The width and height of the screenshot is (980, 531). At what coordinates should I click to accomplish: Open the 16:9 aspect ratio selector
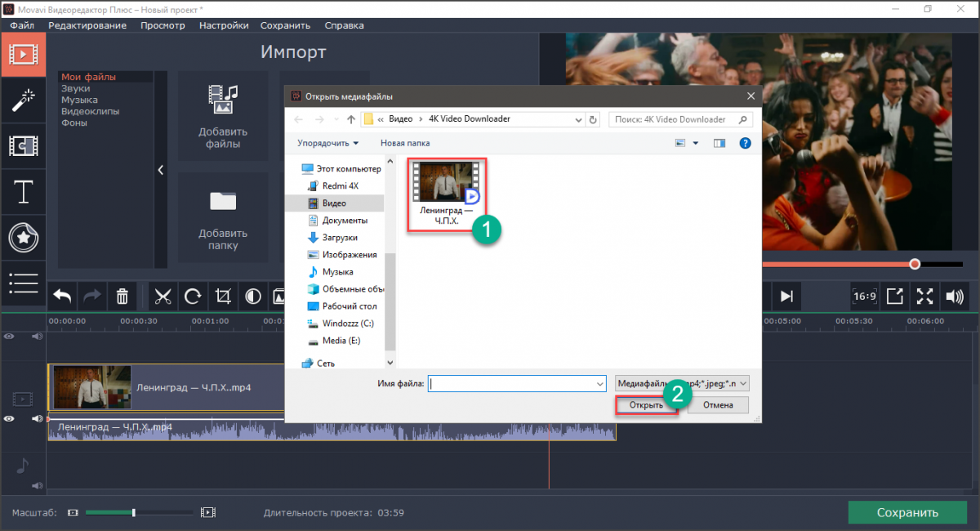[864, 296]
